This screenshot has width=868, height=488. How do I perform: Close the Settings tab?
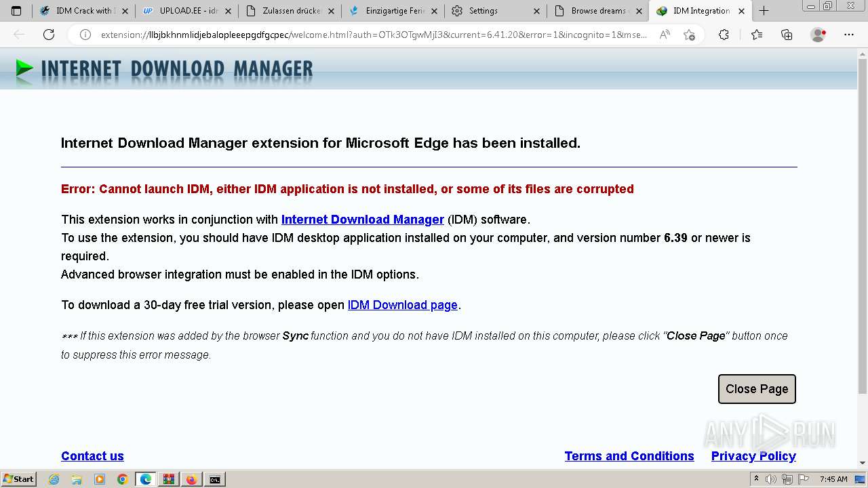pos(537,11)
